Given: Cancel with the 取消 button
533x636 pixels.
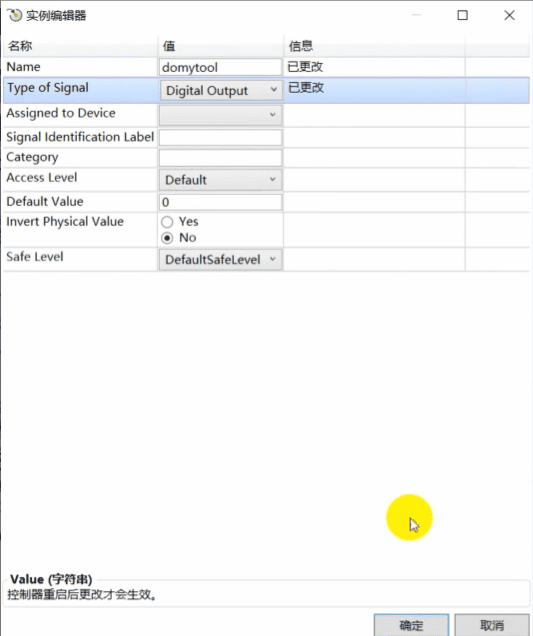Looking at the screenshot, I should (x=492, y=625).
